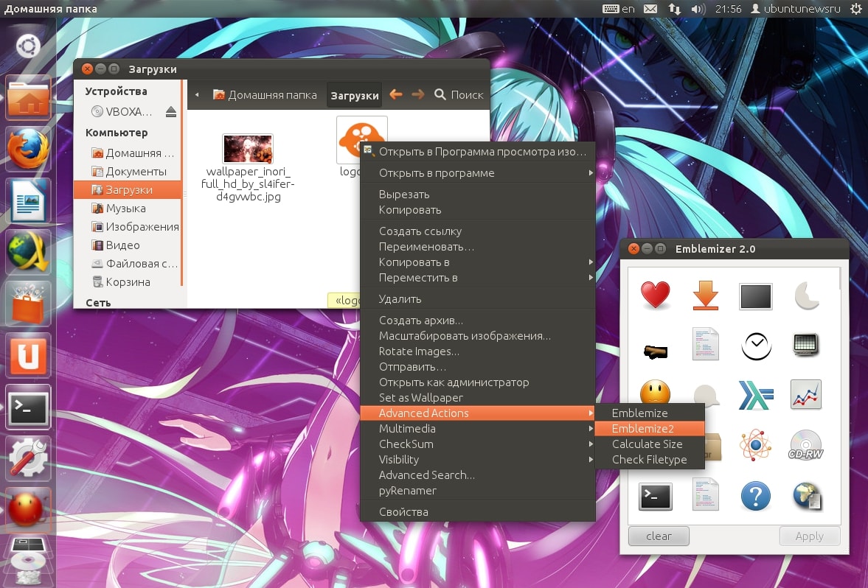Viewport: 868px width, 588px height.
Task: Choose the clock emblem in Emblemizer
Action: (756, 346)
